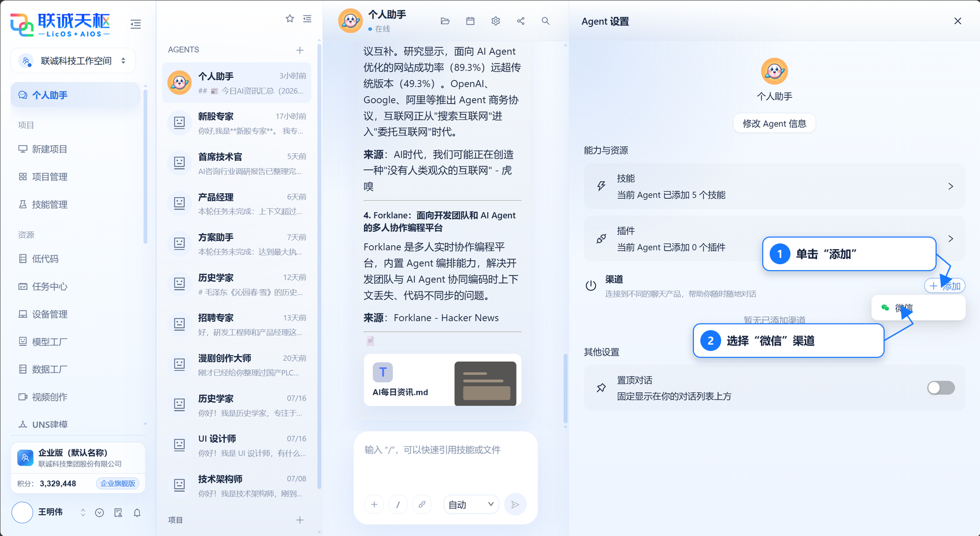Expand user menu arrows next to 王明伟
Image resolution: width=980 pixels, height=536 pixels.
pos(83,513)
